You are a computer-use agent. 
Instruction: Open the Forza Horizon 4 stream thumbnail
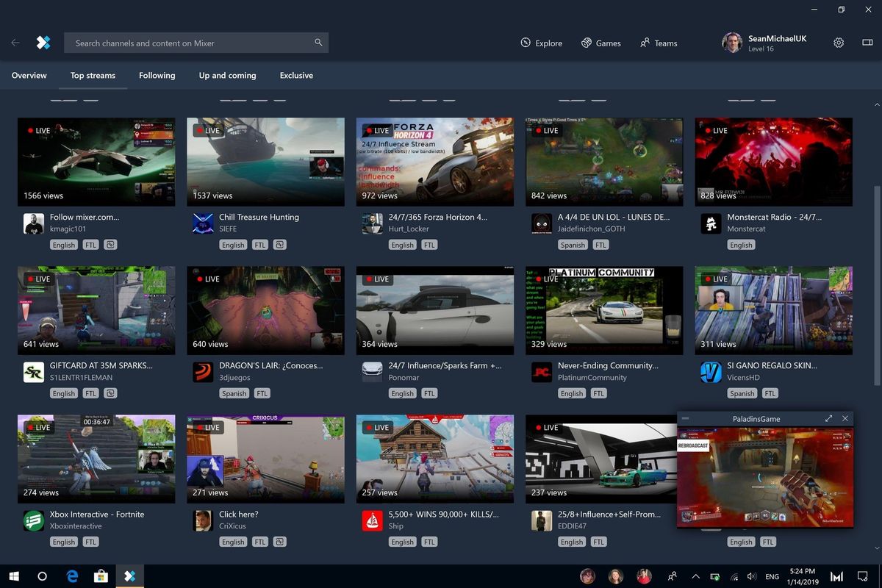pos(434,161)
